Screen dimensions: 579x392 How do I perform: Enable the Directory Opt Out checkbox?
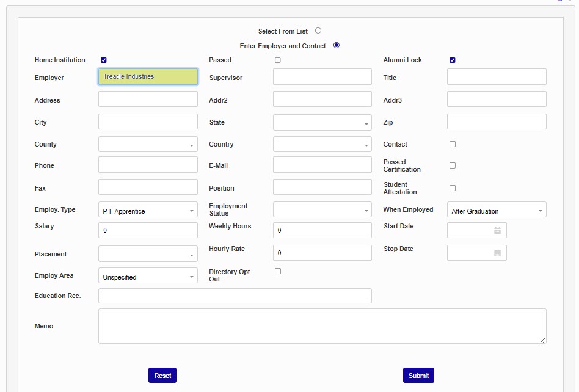pos(278,271)
